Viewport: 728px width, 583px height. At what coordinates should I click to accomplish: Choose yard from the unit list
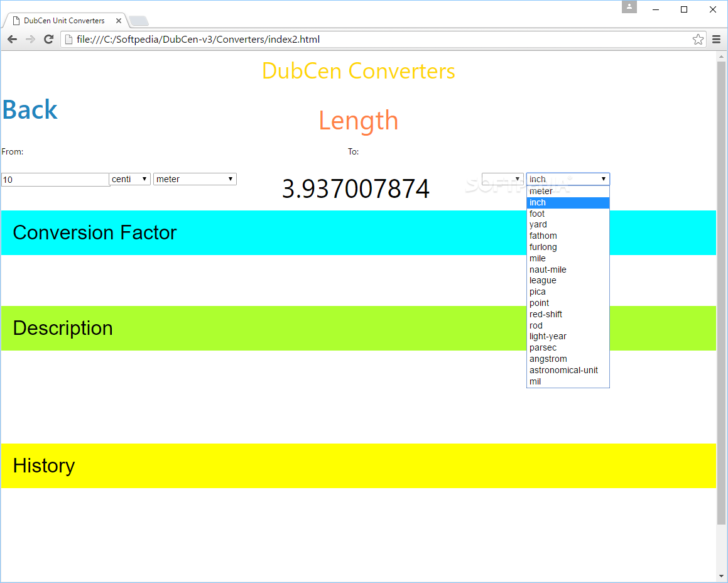(568, 225)
